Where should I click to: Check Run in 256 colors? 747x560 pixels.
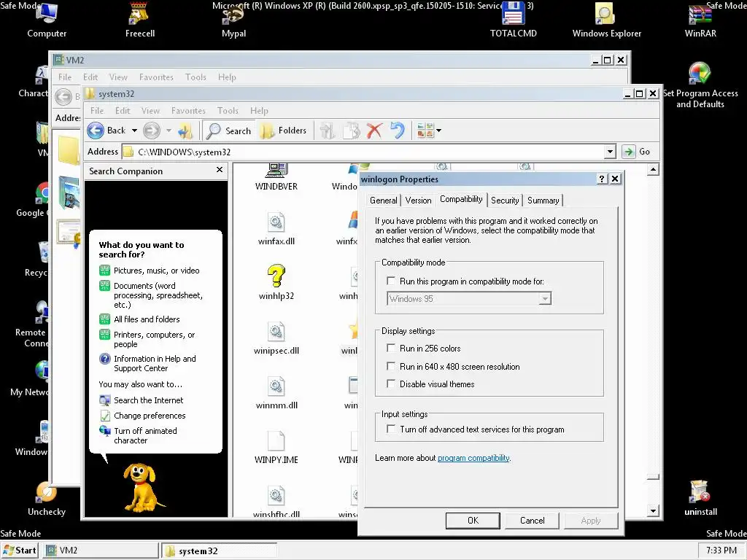pos(391,348)
